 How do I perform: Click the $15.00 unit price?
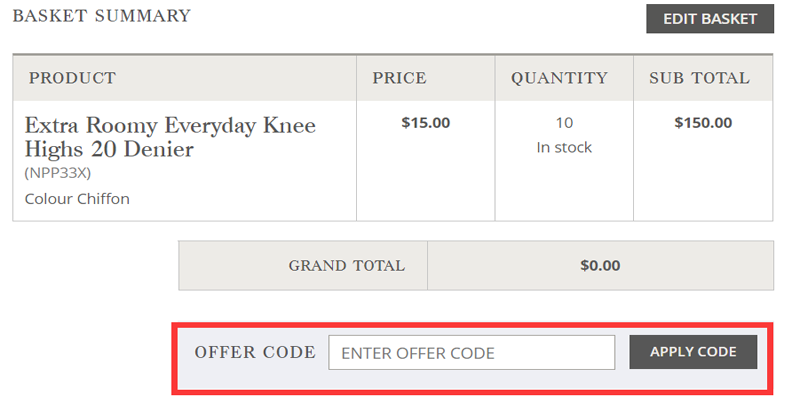point(425,123)
